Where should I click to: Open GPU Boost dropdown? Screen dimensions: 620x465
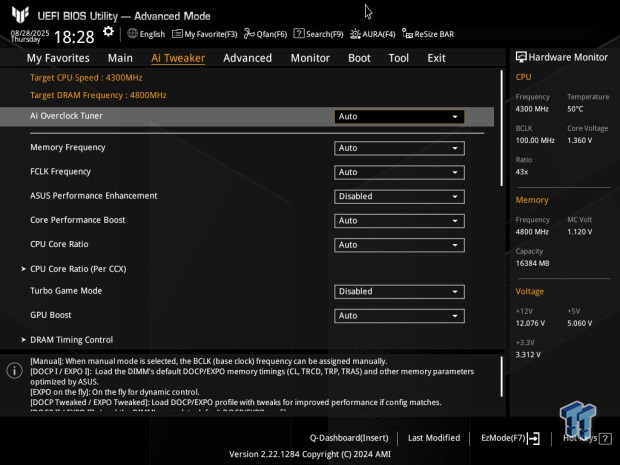pos(399,316)
